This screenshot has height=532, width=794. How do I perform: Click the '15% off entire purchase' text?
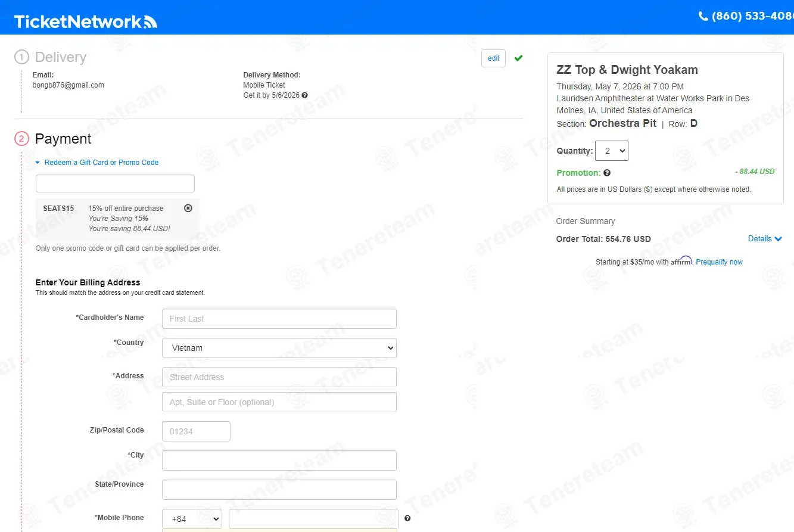(126, 209)
